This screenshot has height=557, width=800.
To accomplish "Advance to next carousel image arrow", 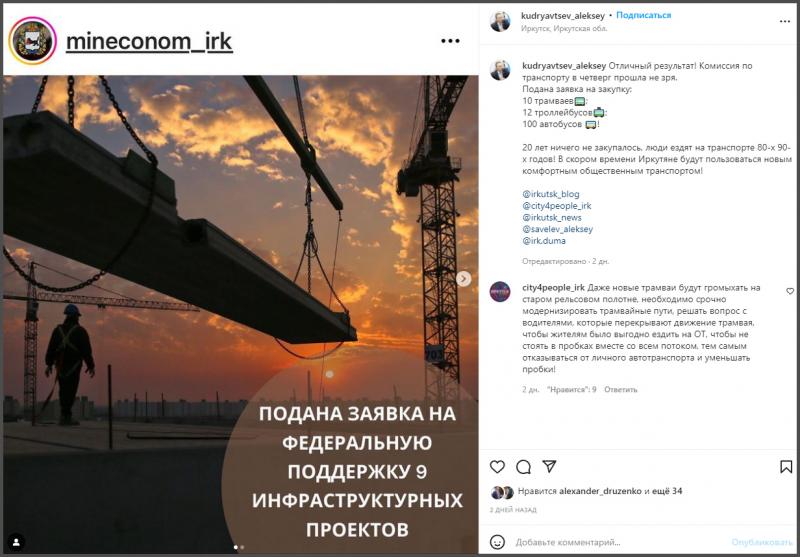I will click(x=463, y=278).
